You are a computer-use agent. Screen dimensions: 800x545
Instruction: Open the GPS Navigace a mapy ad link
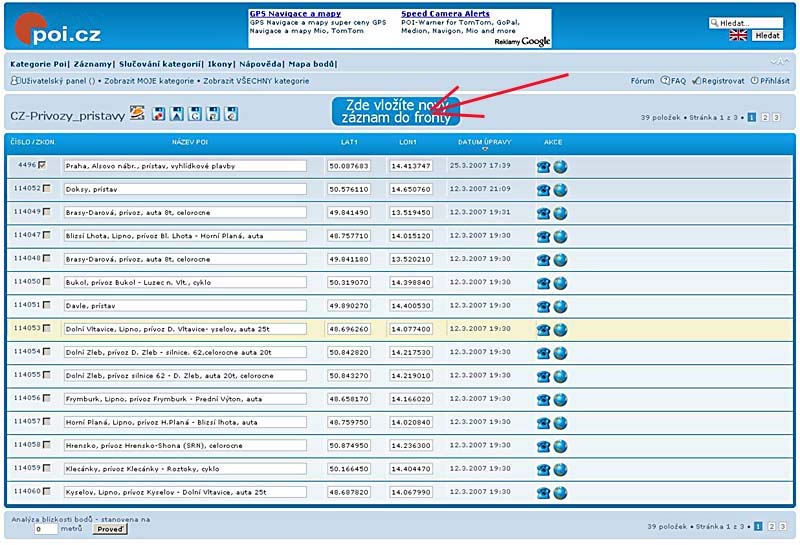295,14
